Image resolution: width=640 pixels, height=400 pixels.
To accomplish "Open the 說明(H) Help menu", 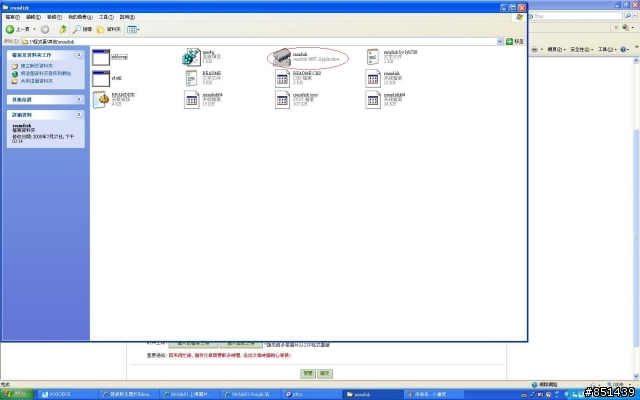I will (127, 17).
